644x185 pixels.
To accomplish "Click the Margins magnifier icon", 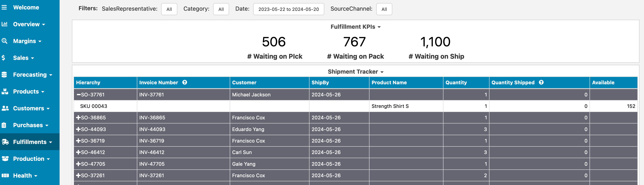I will (5, 41).
